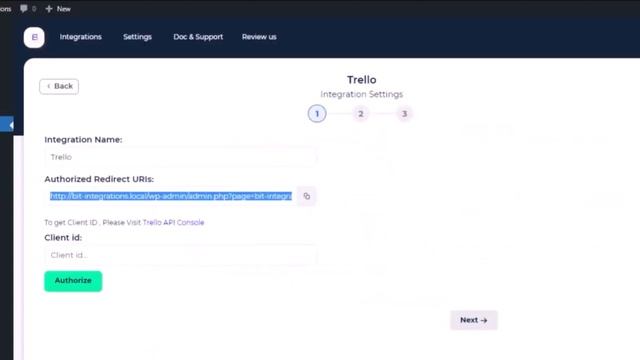Collapse the sidebar arrow on left edge

click(10, 125)
